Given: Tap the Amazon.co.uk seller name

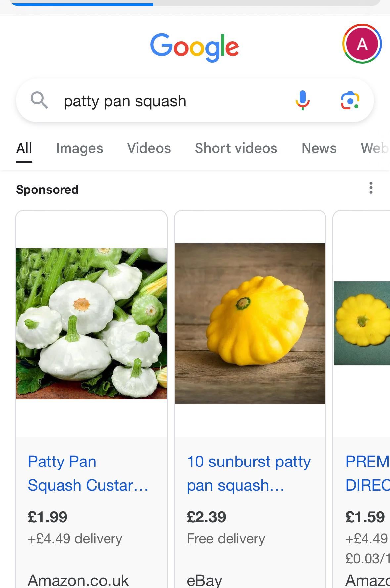Looking at the screenshot, I should point(78,580).
